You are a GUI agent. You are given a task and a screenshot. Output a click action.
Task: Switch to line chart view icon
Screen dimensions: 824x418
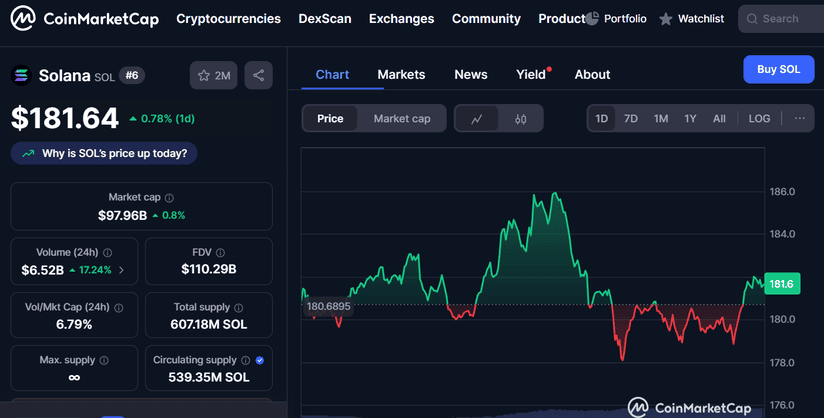477,119
